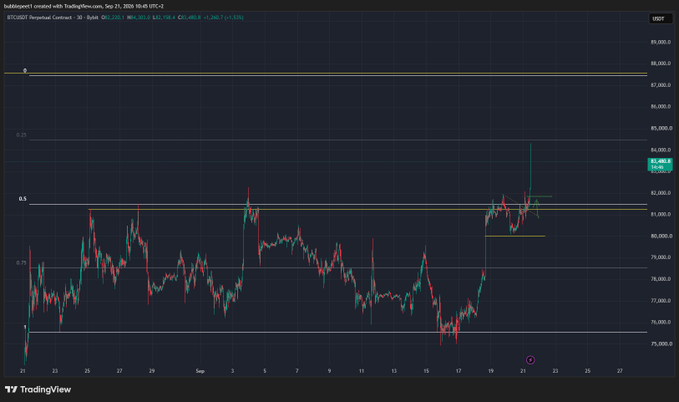Viewport: 679px width, 402px height.
Task: Click the 15 date label on time axis
Action: click(426, 371)
